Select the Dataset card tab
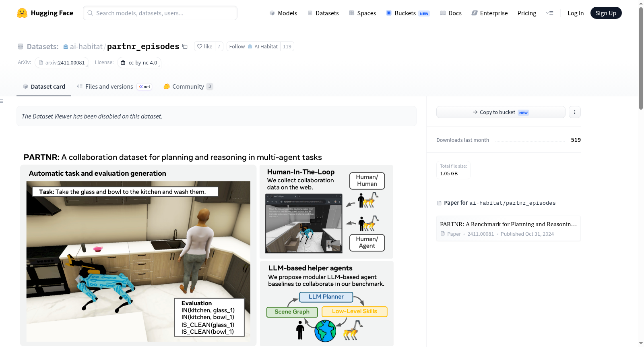Screen dimensions: 644x347 coord(43,86)
